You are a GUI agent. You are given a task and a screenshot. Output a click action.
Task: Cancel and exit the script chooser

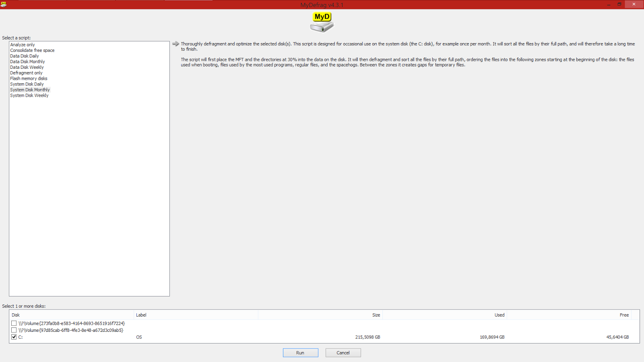(343, 353)
